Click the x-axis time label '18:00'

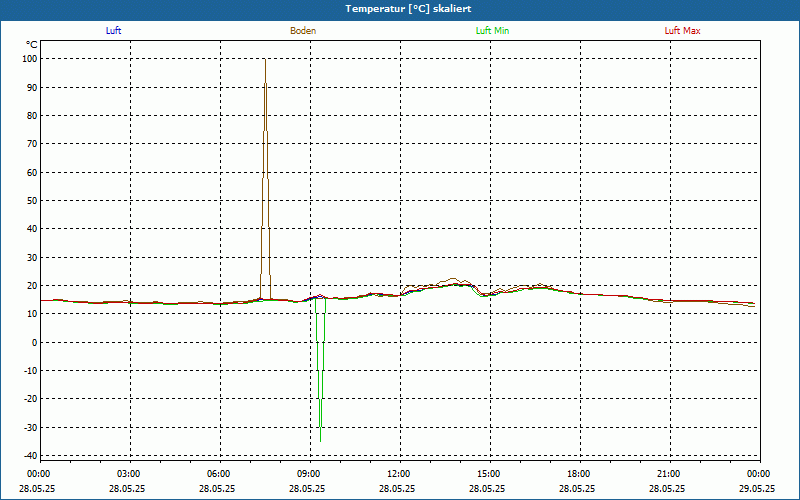(579, 474)
